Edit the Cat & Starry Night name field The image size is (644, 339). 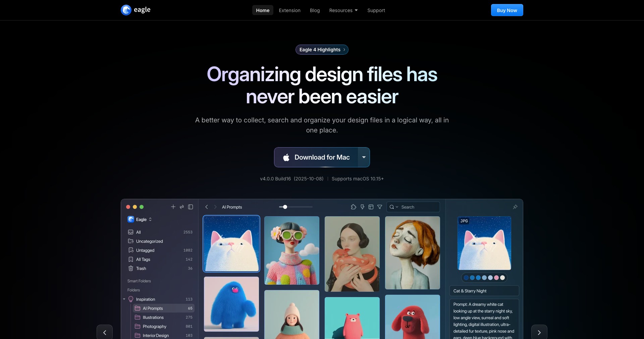point(484,291)
